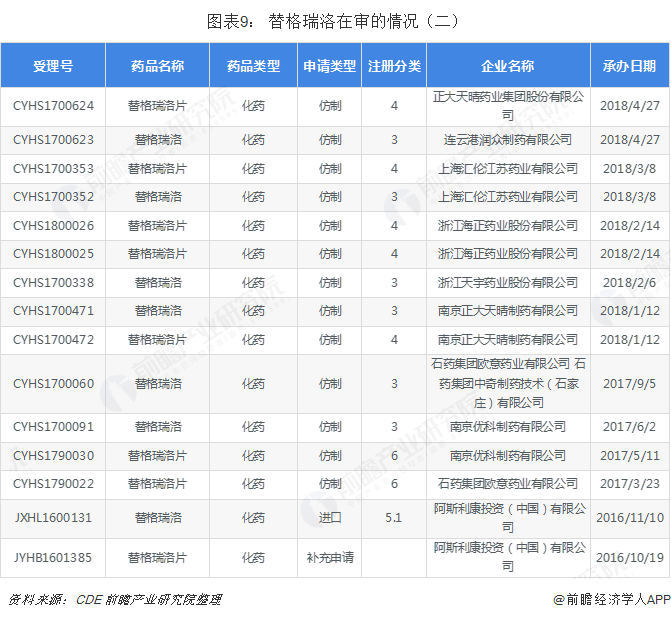The image size is (671, 618).
Task: Click application type 进口
Action: (330, 518)
